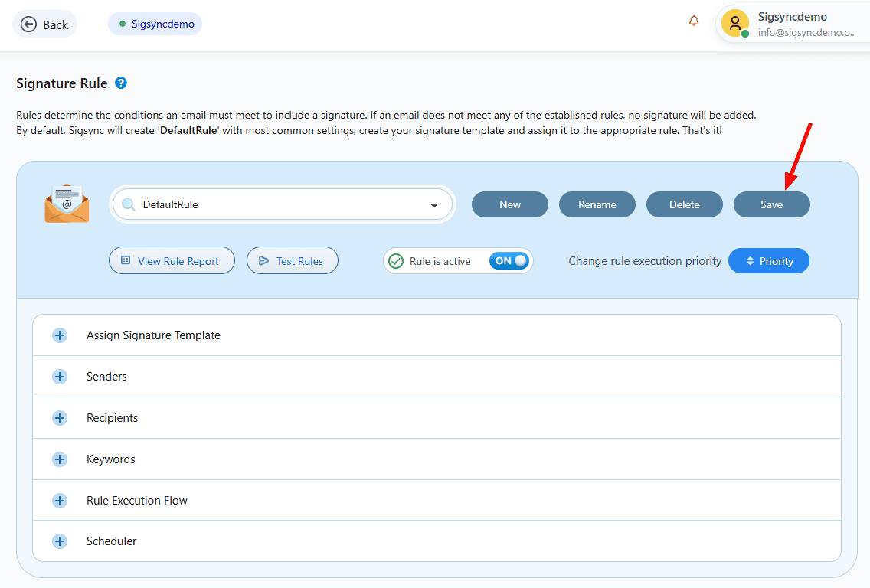Click the help question mark icon
Screen dimensions: 870x588
pyautogui.click(x=121, y=83)
